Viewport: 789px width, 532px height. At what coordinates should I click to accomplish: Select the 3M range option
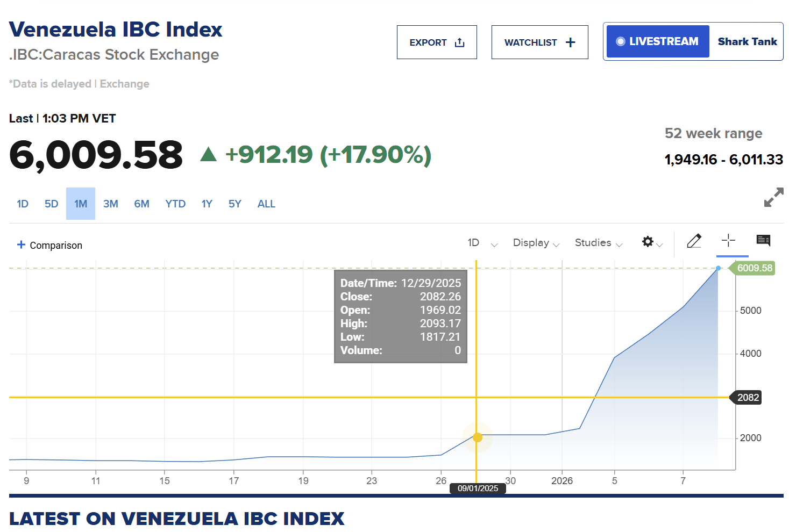click(x=111, y=204)
